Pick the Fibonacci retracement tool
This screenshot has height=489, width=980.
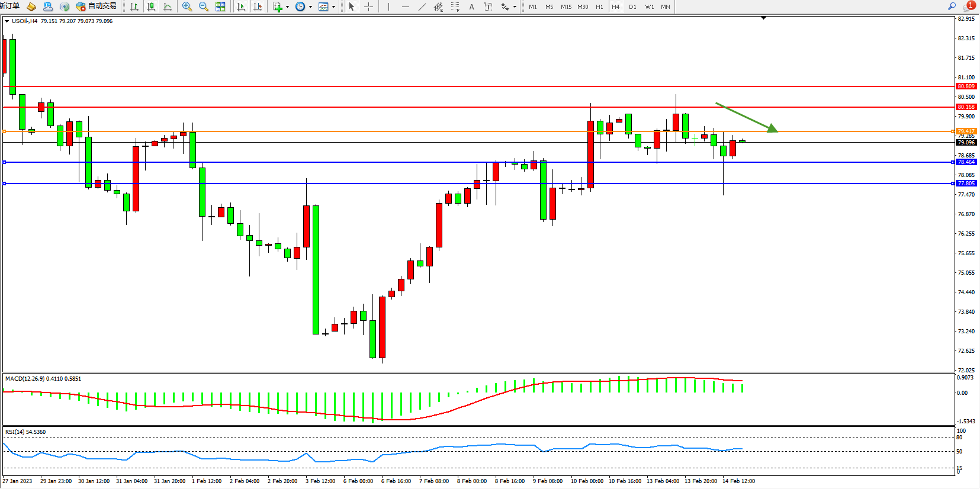tap(455, 7)
